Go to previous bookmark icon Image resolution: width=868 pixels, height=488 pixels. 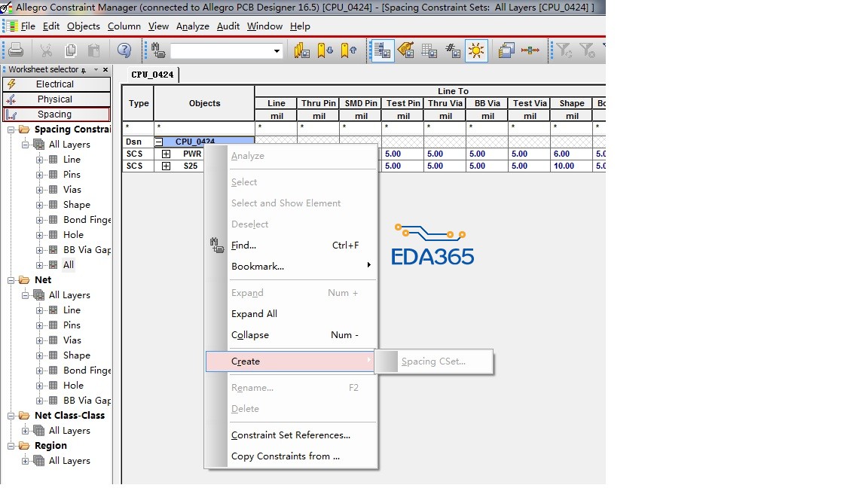click(349, 50)
